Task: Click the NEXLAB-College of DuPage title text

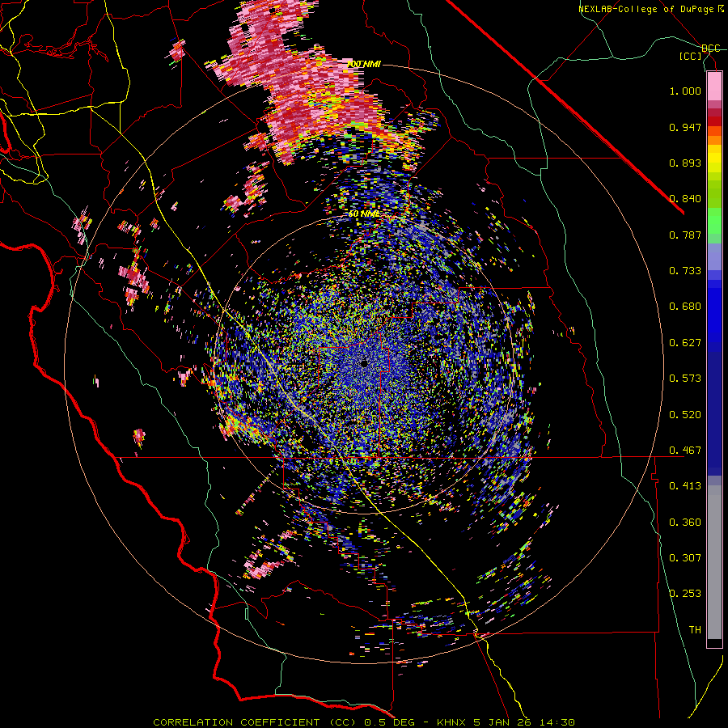Action: 645,9
